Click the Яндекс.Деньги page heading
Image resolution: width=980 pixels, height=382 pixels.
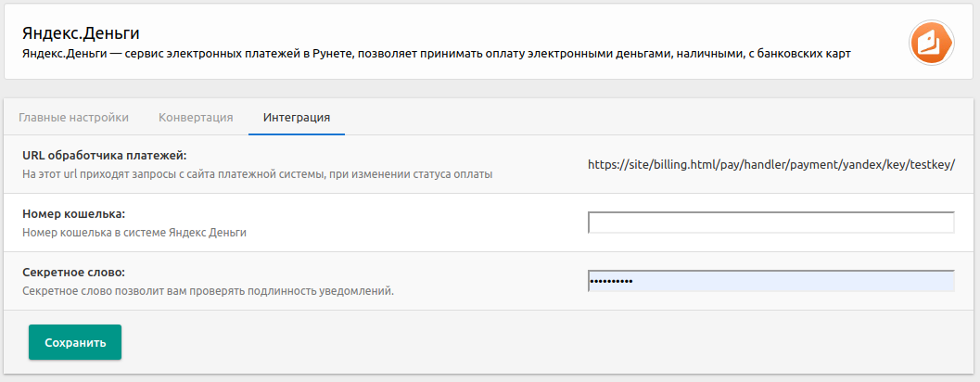pyautogui.click(x=80, y=33)
